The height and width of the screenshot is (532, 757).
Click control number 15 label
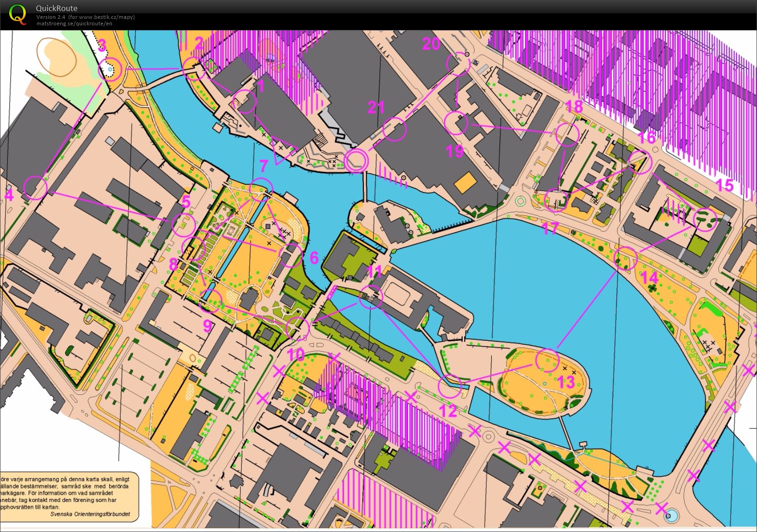(724, 186)
